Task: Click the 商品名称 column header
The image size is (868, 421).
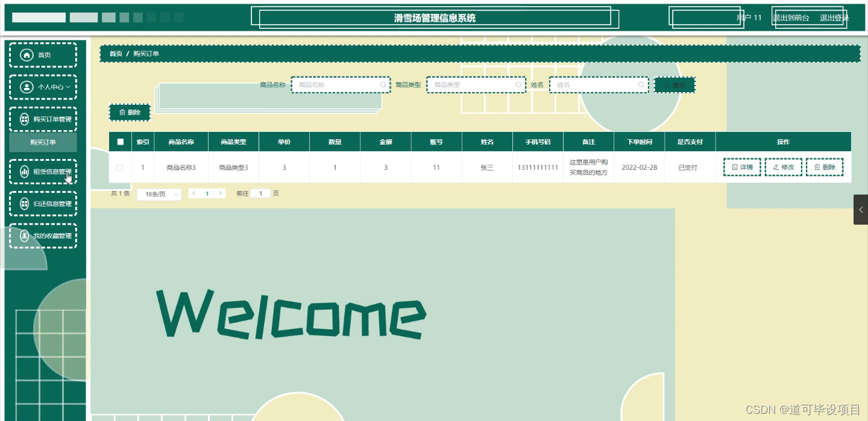Action: [181, 142]
